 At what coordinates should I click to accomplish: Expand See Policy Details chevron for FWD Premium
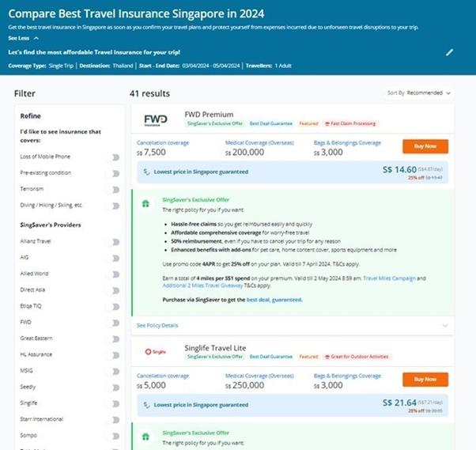(445, 325)
